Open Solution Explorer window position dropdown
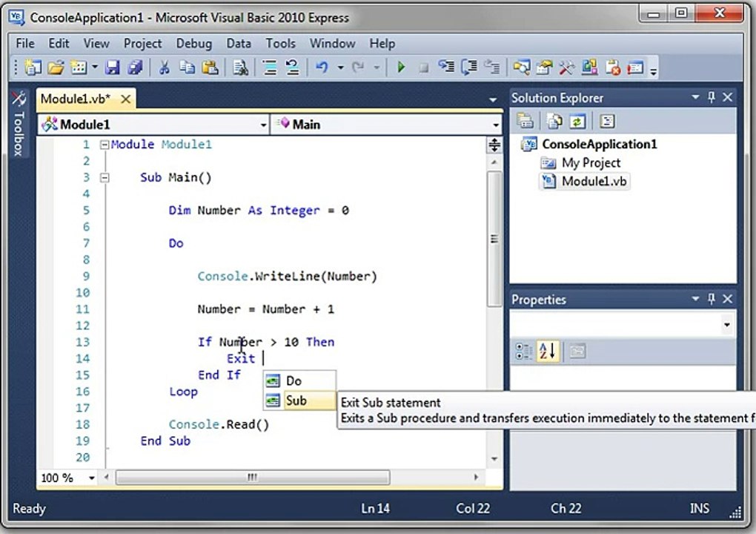The image size is (756, 534). click(x=695, y=97)
